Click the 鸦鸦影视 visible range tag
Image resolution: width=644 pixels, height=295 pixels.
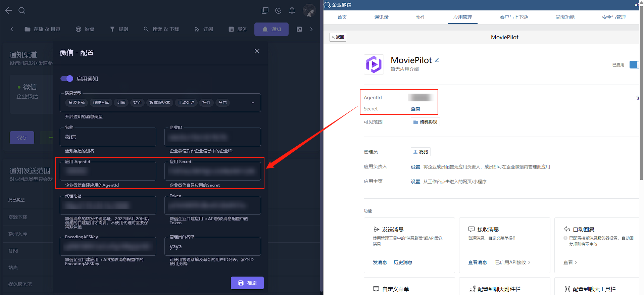[425, 122]
